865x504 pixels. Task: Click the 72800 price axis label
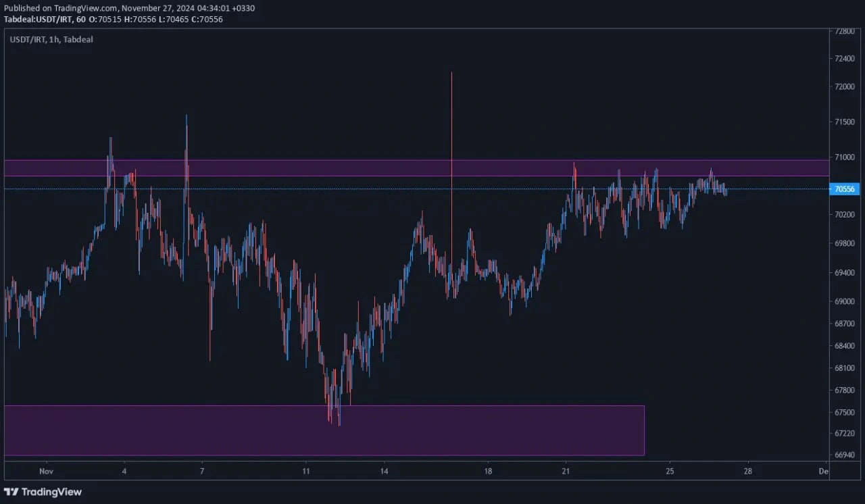(845, 31)
